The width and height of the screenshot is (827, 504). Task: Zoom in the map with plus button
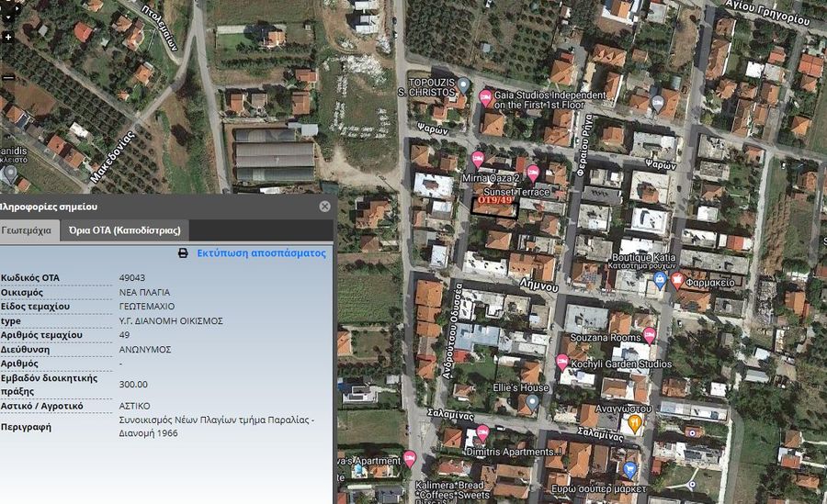click(x=8, y=38)
